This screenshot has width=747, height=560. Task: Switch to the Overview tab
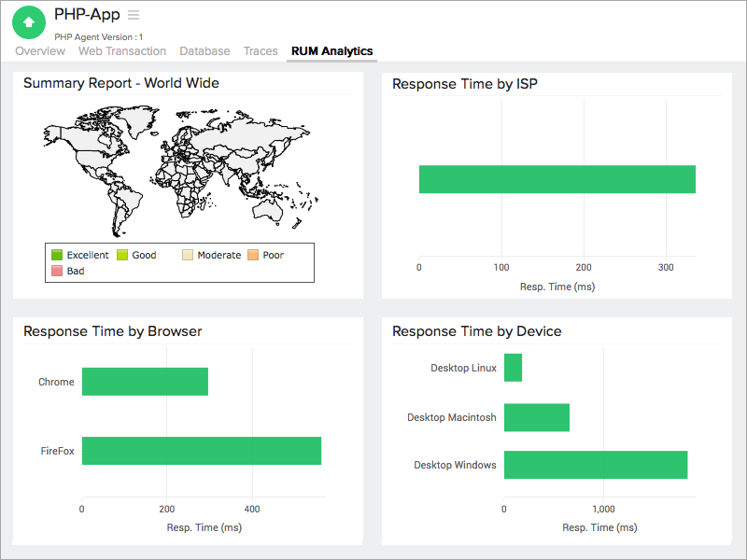39,51
